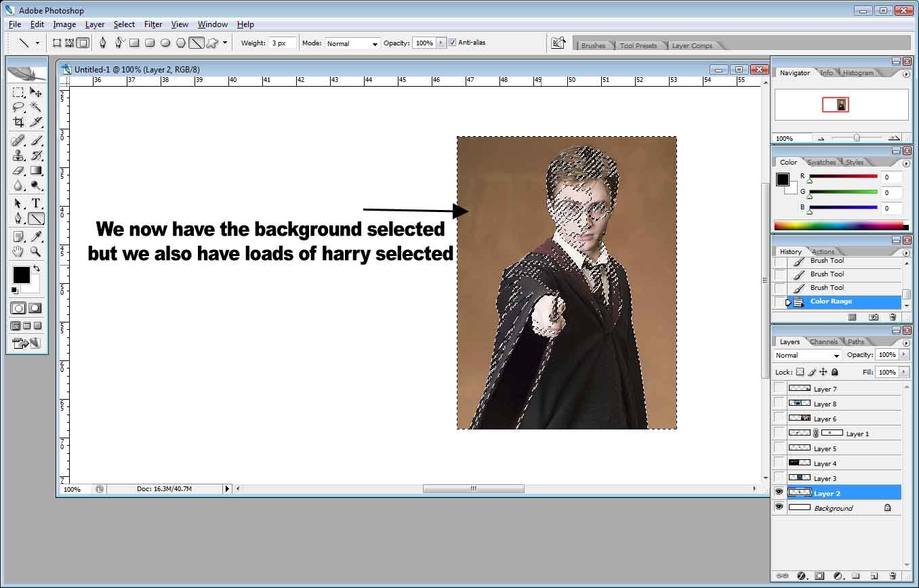
Task: Reset default foreground and background colors
Action: [15, 291]
